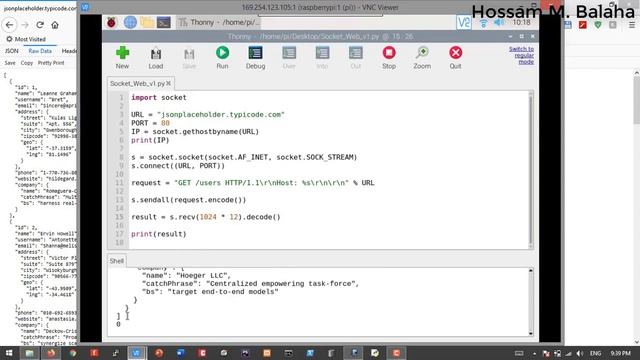This screenshot has width=640, height=360.
Task: Click the browser Home icon
Action: click(55, 25)
